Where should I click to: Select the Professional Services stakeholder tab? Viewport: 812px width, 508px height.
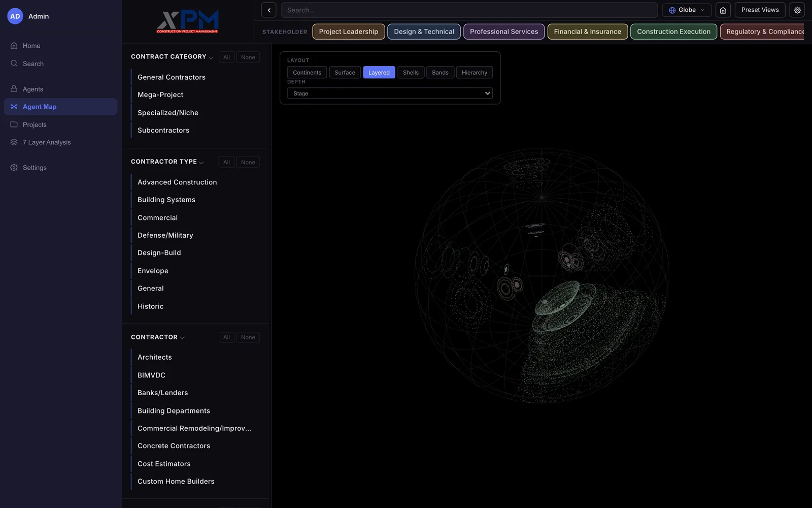[504, 31]
